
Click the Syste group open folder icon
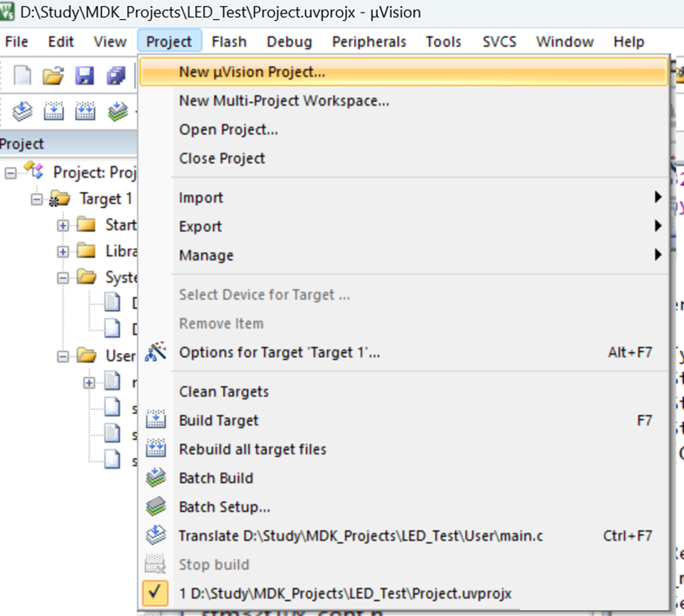(86, 277)
